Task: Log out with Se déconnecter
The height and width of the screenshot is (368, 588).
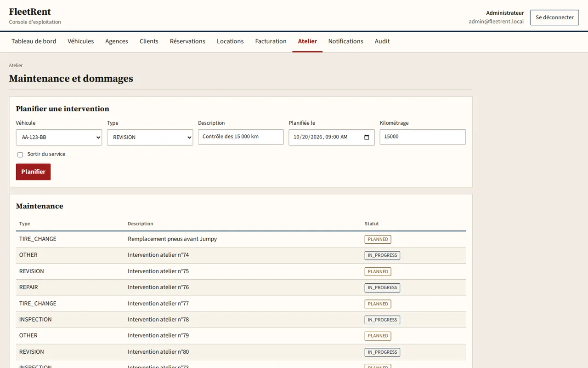Action: point(554,17)
